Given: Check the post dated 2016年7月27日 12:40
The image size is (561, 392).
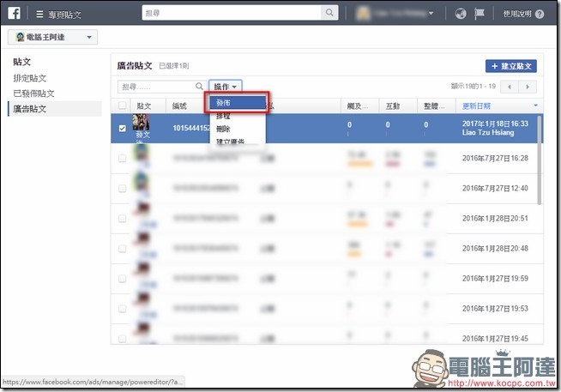Looking at the screenshot, I should pos(123,188).
